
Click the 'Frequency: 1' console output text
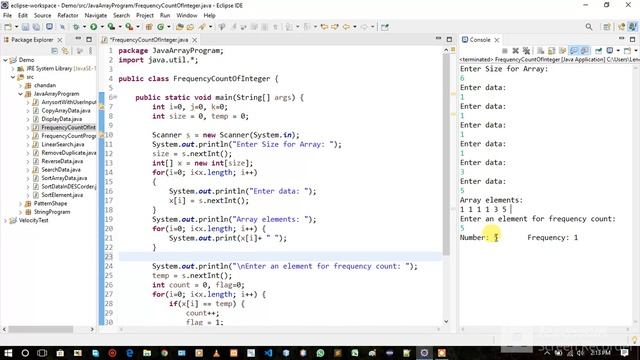click(552, 238)
